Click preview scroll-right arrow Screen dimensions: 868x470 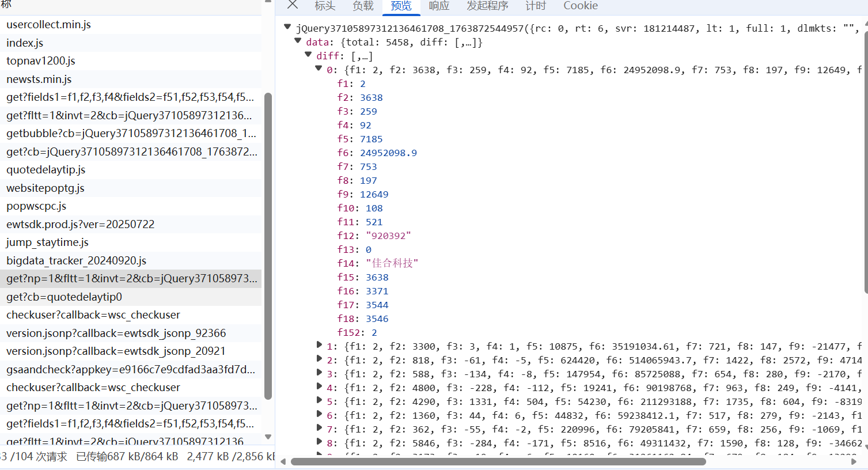click(x=854, y=461)
